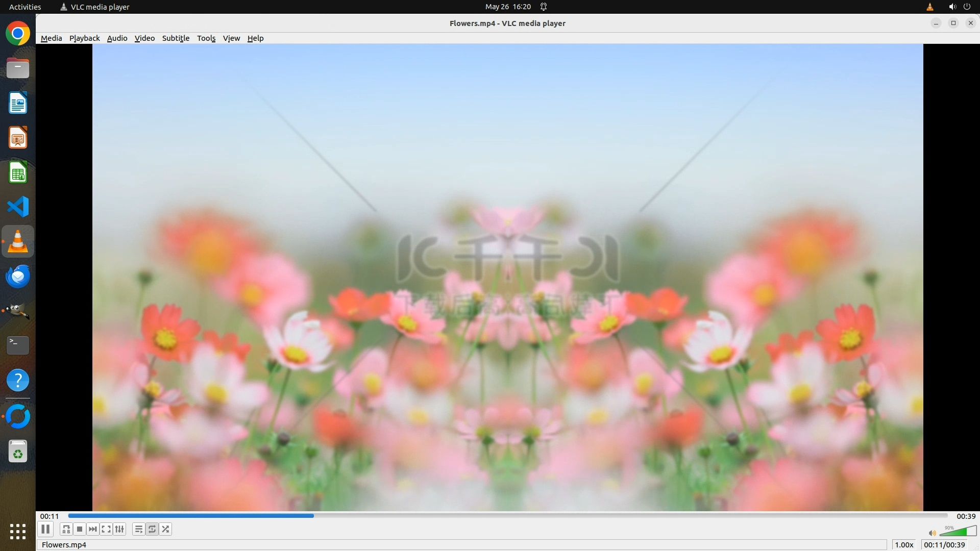Expand the View menu
Image resolution: width=980 pixels, height=551 pixels.
point(231,38)
